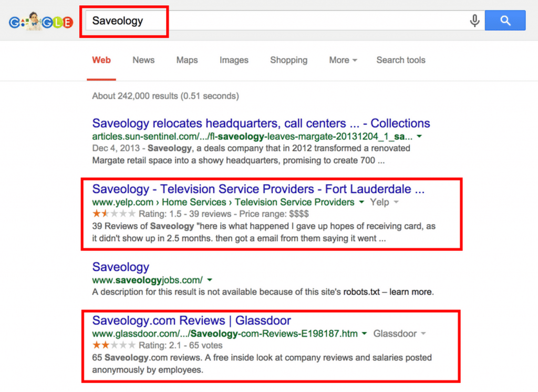
Task: Switch to the News tab
Action: tap(143, 60)
